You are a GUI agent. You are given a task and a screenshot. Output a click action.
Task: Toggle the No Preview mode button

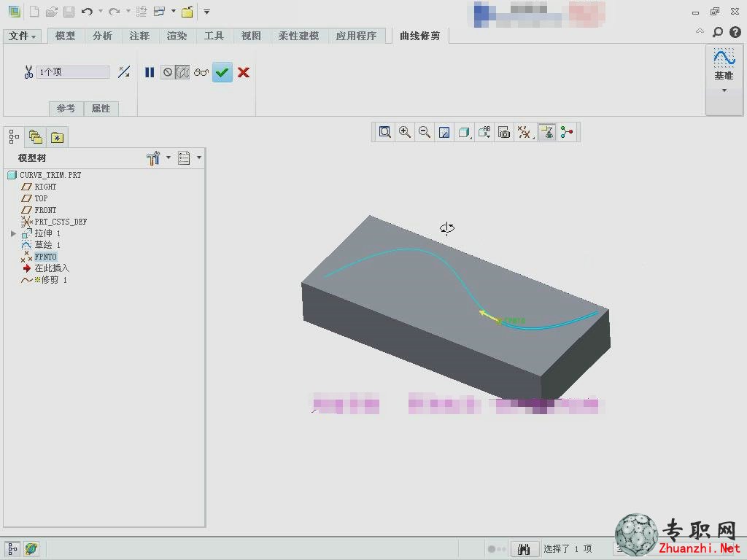pyautogui.click(x=168, y=72)
